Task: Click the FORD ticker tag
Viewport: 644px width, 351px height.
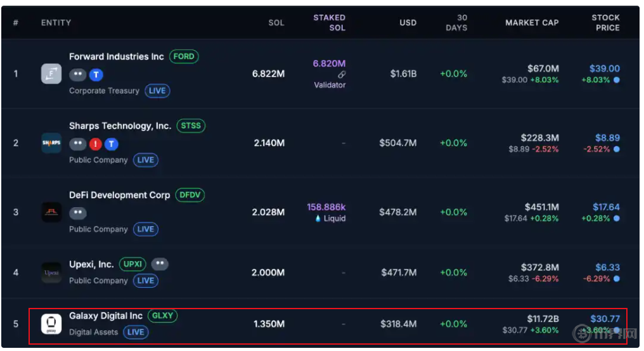Action: tap(184, 56)
